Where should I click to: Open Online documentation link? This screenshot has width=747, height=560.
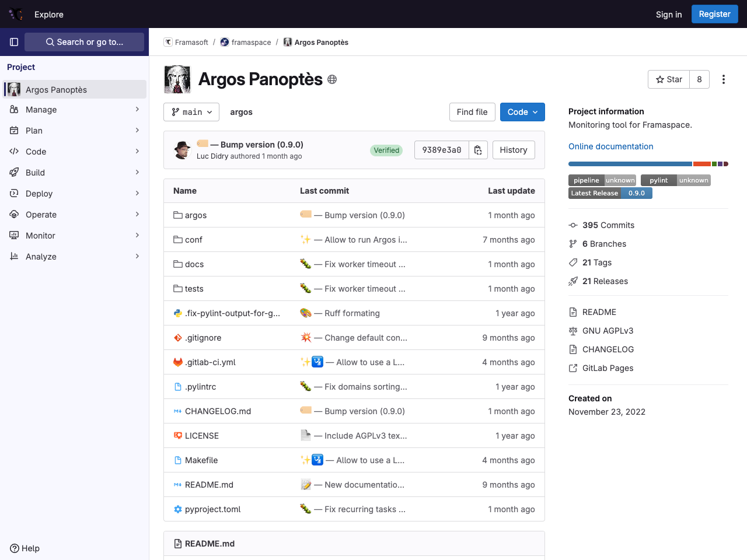tap(610, 146)
